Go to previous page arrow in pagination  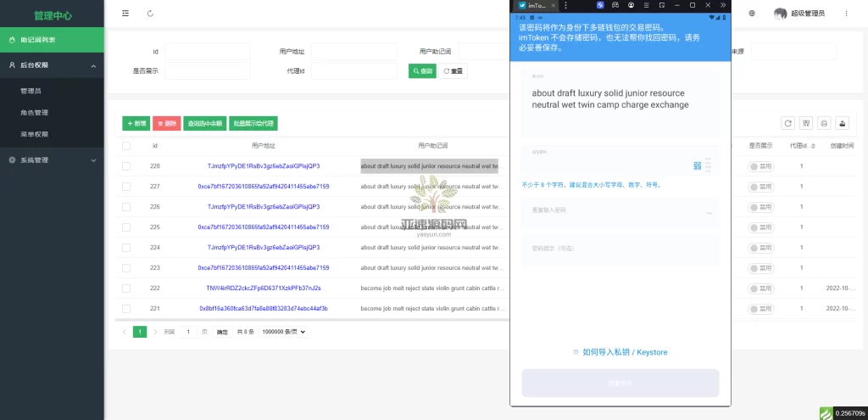(125, 332)
